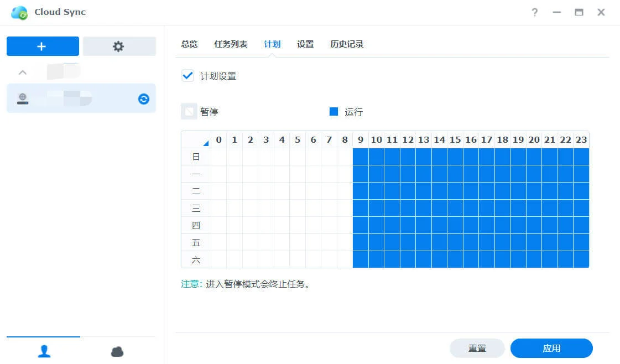Uncheck the 计划设置 checkbox

[188, 76]
